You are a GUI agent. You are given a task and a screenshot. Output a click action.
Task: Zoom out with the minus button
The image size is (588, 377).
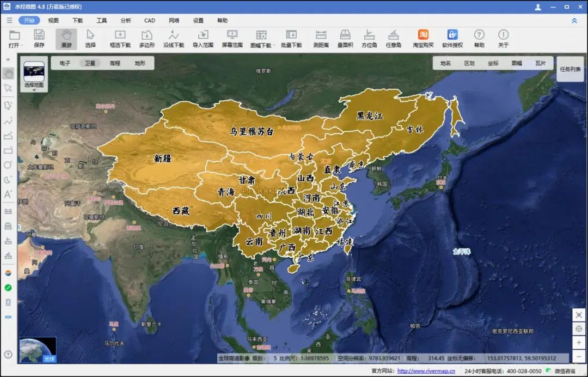579,356
